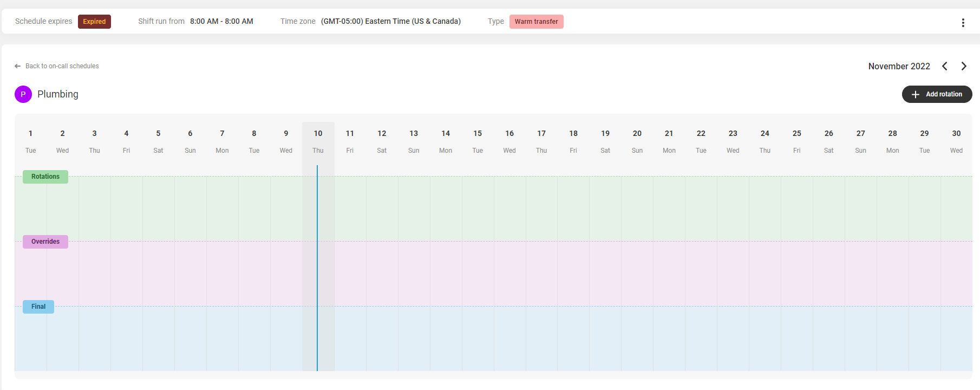Click the Type label

coord(496,22)
